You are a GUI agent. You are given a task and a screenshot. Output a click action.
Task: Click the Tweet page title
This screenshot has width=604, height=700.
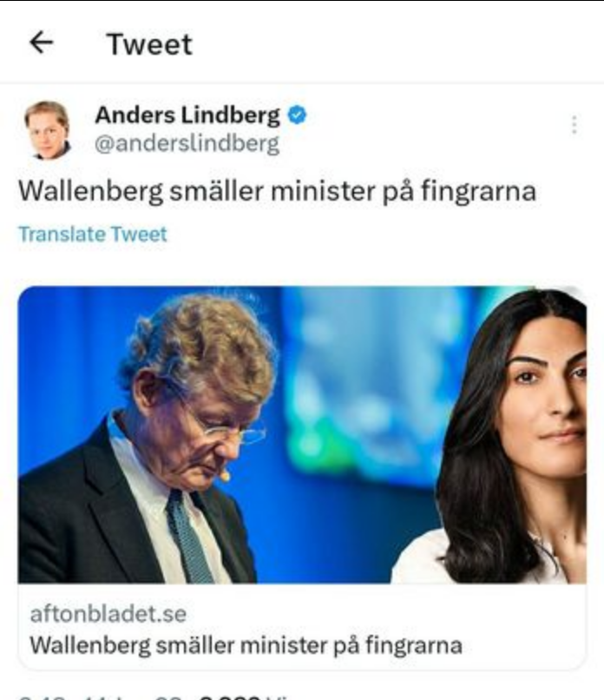point(149,44)
